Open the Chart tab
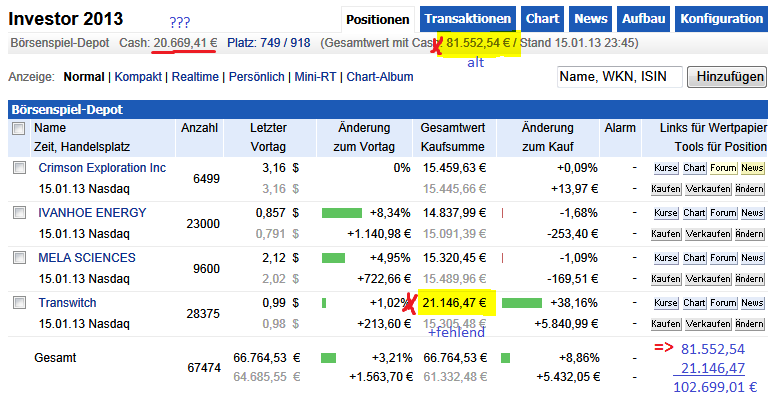Viewport: 774px width, 399px height. click(x=542, y=19)
